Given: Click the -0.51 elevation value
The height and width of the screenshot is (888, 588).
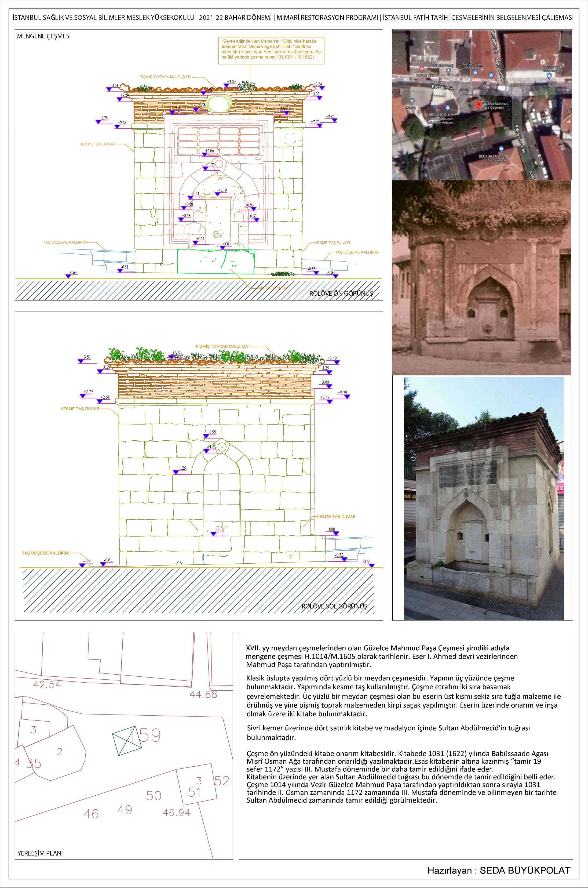Looking at the screenshot, I should pyautogui.click(x=125, y=267).
